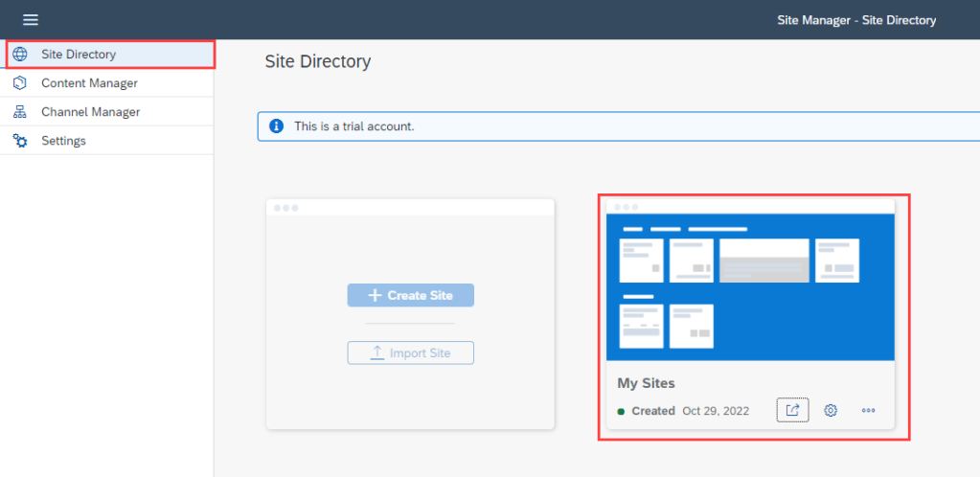Click the Settings gears icon in sidebar

(x=20, y=141)
